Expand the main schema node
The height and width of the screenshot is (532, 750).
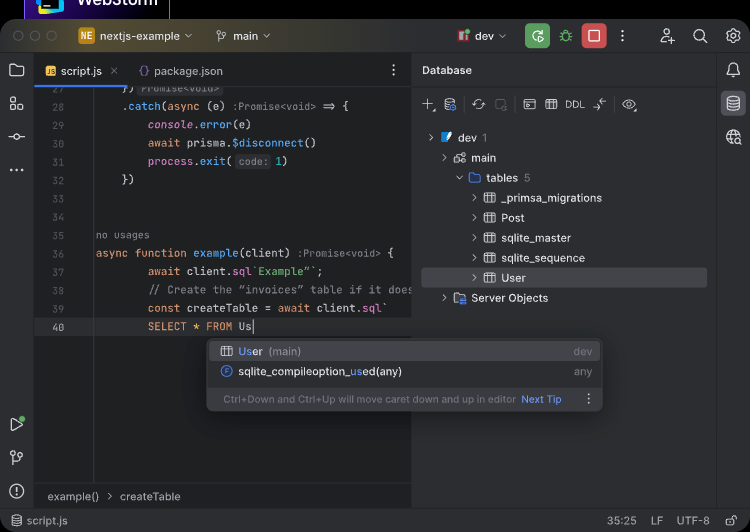[444, 158]
